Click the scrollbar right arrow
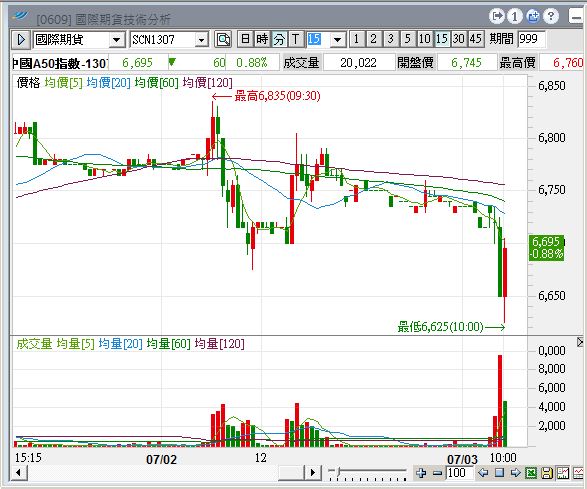 [313, 473]
